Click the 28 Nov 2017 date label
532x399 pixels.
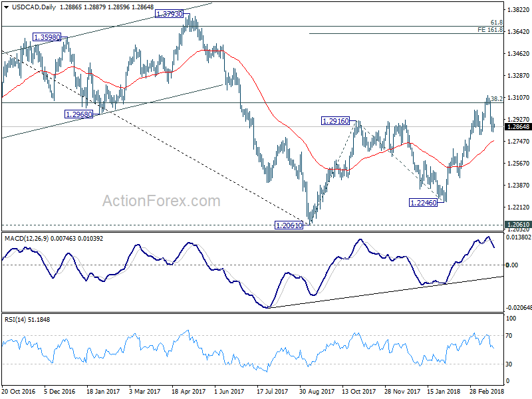[x=402, y=391]
